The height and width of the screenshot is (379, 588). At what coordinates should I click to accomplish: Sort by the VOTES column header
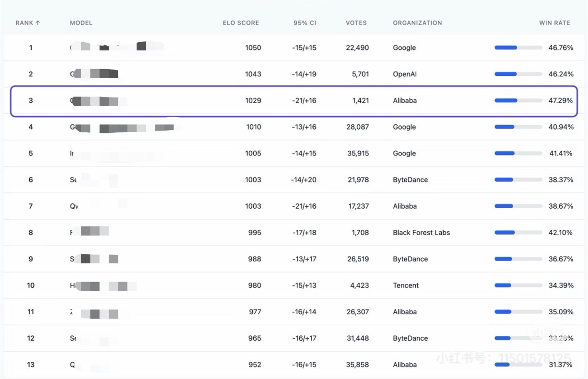coord(356,23)
